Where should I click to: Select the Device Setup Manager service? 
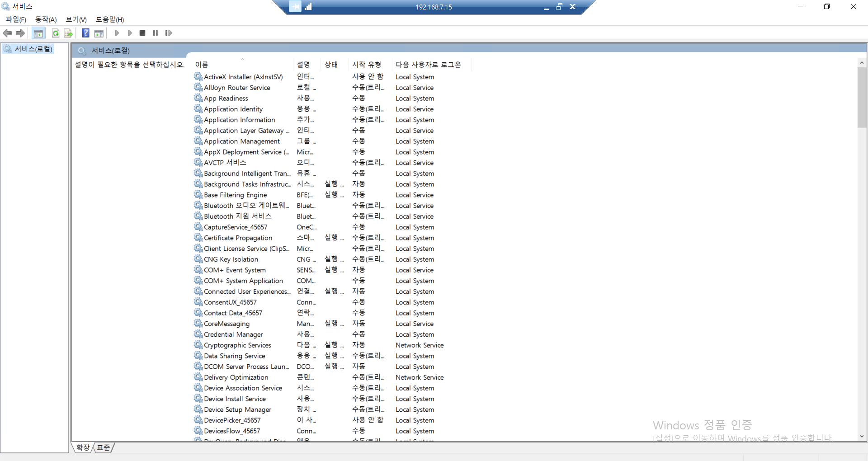[x=237, y=410]
